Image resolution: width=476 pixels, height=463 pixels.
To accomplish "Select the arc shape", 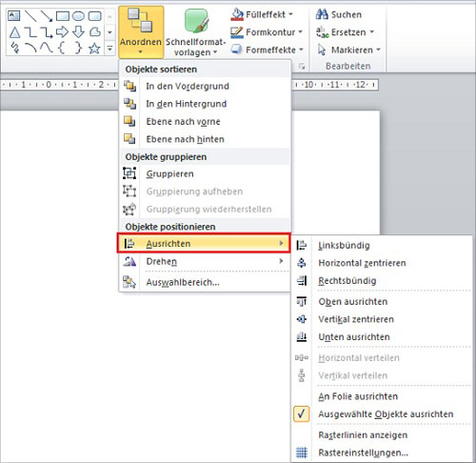I will [x=30, y=48].
